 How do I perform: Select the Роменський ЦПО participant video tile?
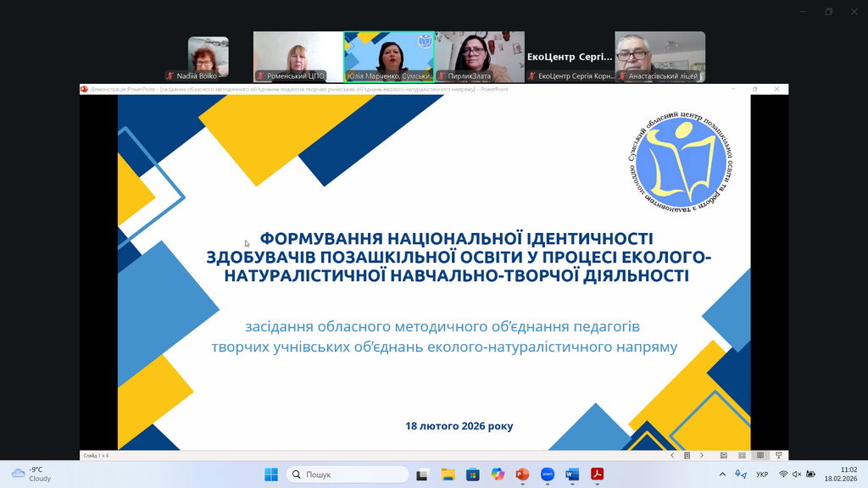[298, 56]
